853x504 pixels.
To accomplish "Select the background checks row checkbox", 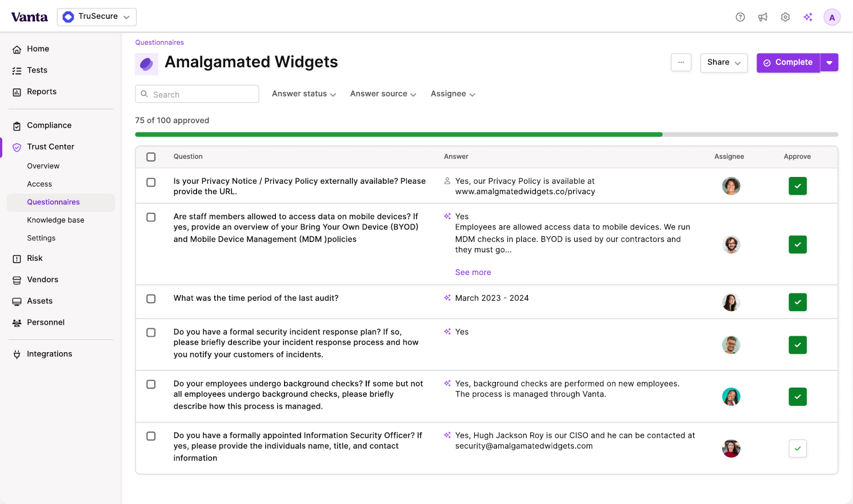I will (151, 385).
